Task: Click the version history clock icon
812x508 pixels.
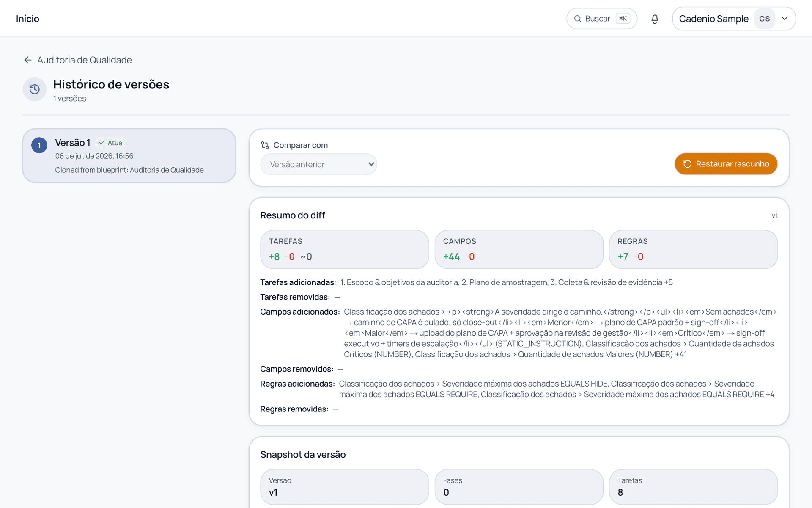Action: [x=35, y=89]
